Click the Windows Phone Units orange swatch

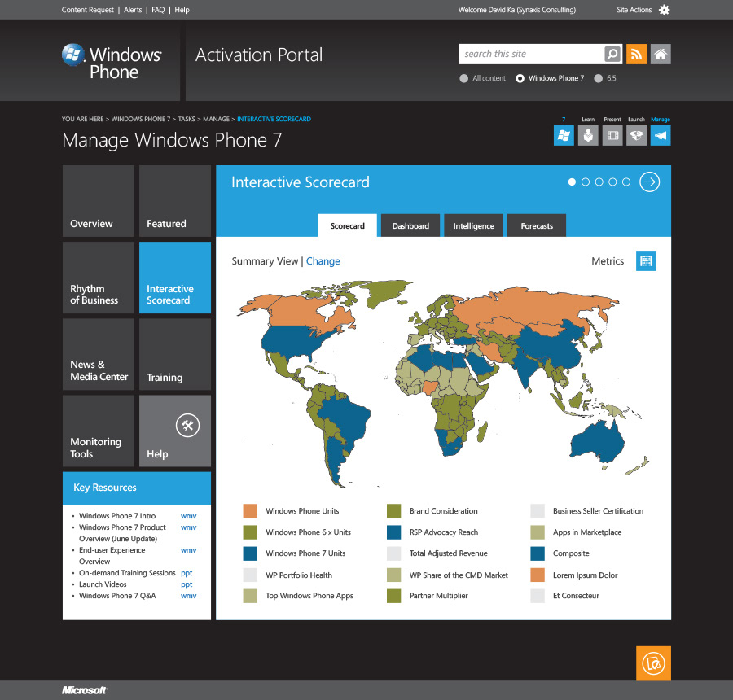click(x=250, y=511)
